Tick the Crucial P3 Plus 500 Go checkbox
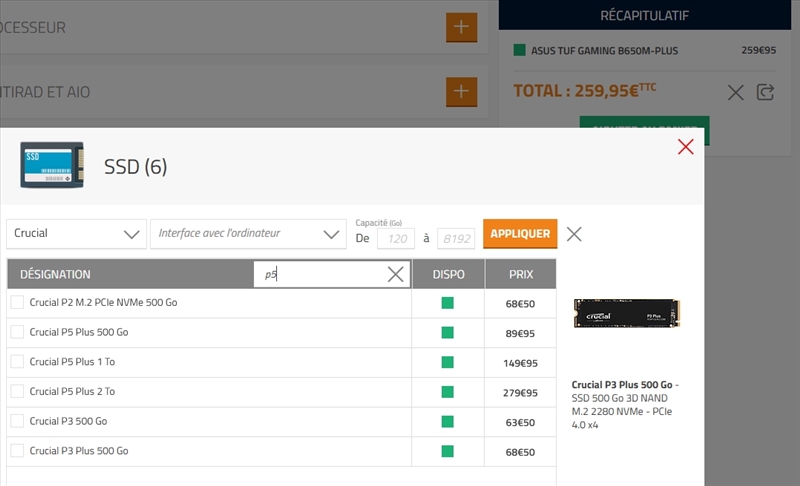Screen dimensions: 800x486 (17, 451)
